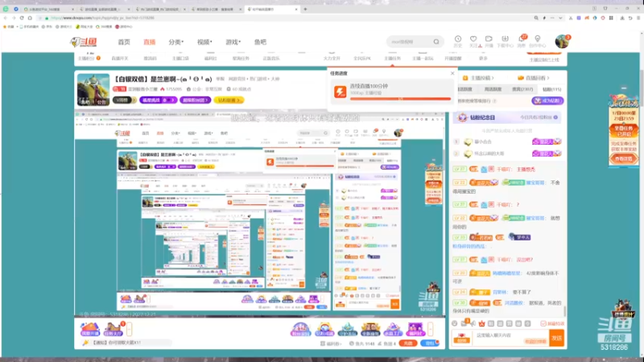
Task: Click the purple 成为钻粉 button
Action: pos(547,101)
